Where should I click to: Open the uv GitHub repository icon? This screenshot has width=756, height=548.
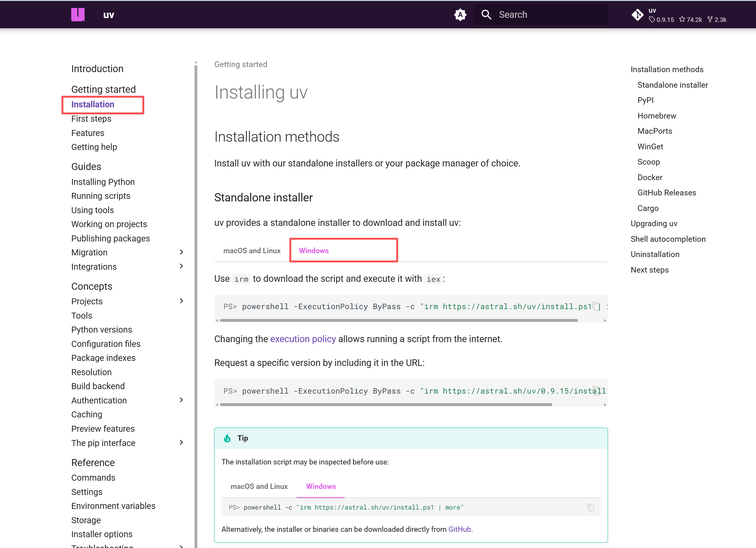[x=637, y=15]
